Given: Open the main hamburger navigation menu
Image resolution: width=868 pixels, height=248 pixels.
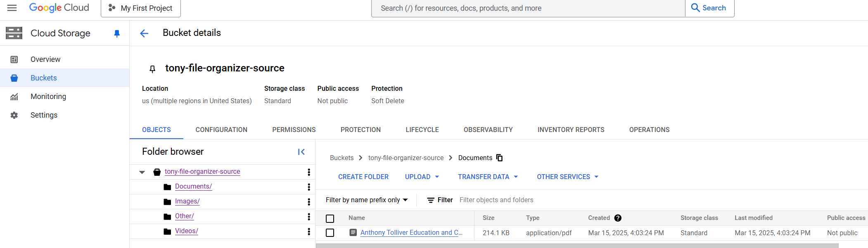Looking at the screenshot, I should (x=12, y=8).
